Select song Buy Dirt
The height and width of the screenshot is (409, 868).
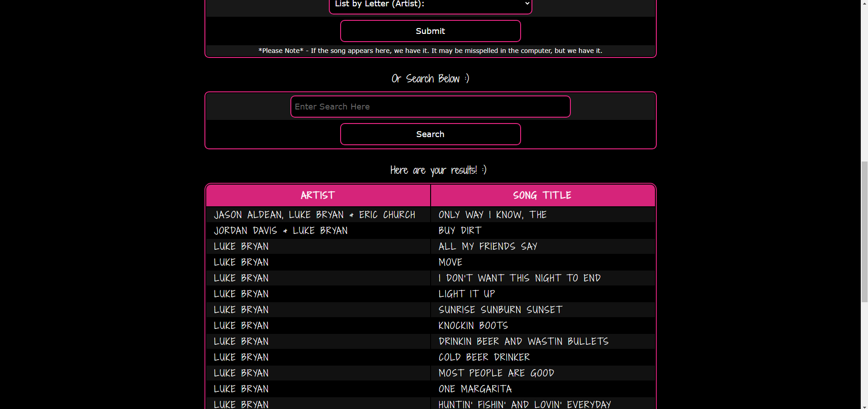[460, 231]
